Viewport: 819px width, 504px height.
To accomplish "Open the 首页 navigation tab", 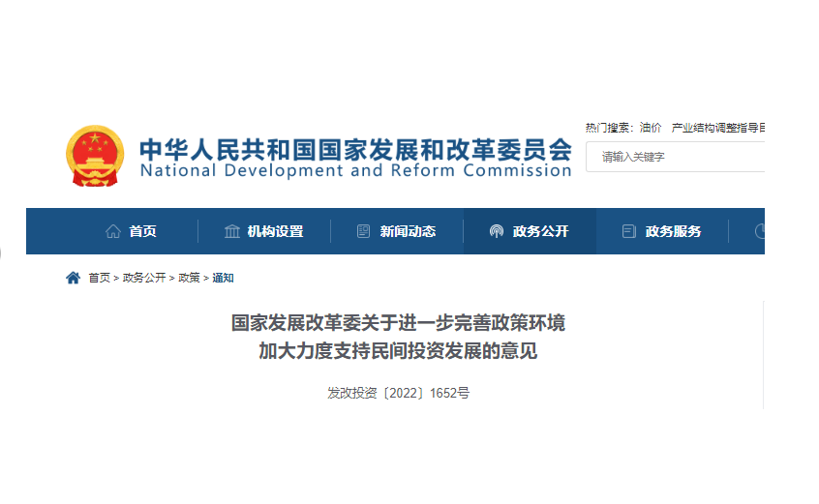I will (x=142, y=231).
